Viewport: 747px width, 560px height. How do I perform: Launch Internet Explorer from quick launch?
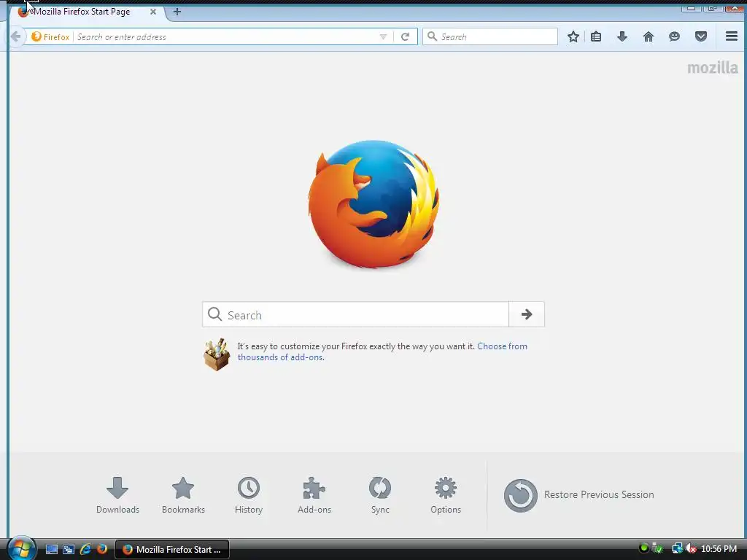click(86, 549)
